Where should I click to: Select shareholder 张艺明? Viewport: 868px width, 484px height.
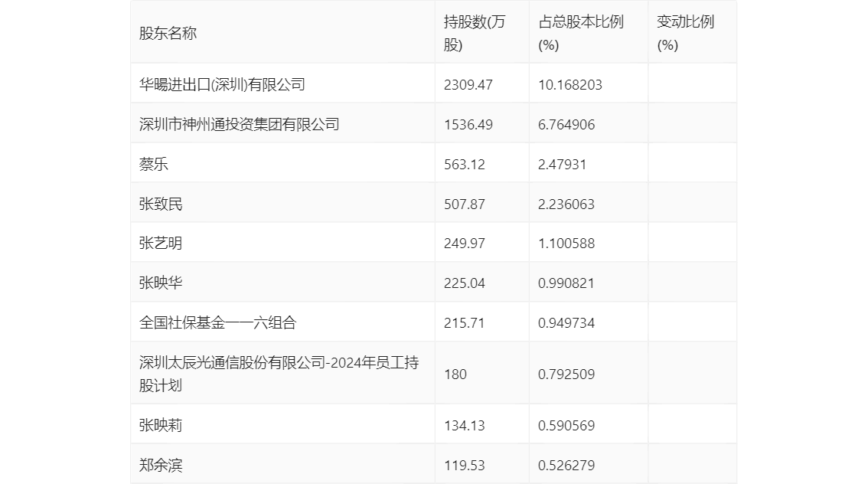[161, 243]
